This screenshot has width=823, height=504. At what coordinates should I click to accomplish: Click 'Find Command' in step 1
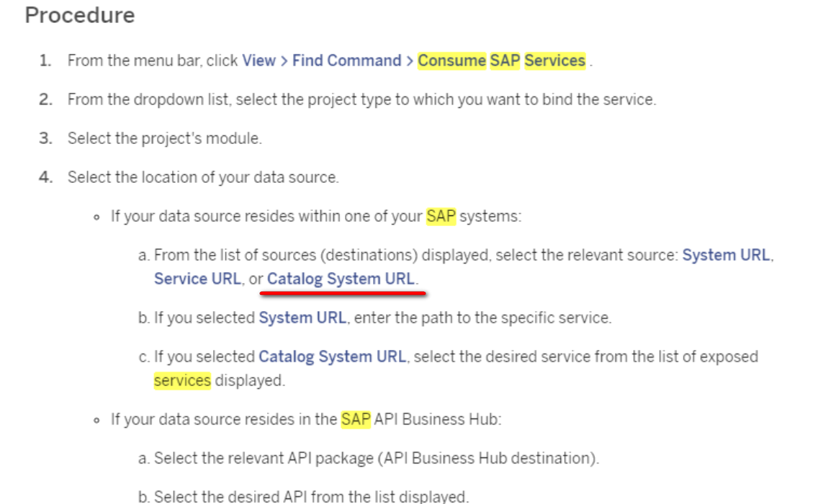[x=347, y=60]
